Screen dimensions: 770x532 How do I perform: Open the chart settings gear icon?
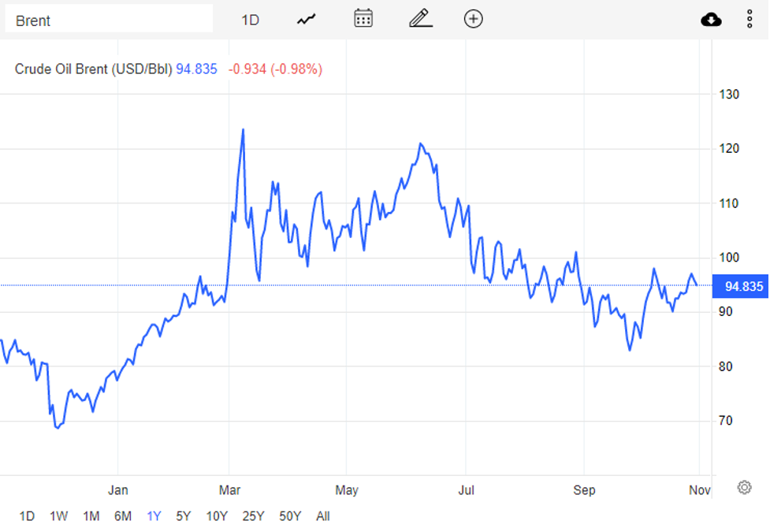[x=745, y=487]
